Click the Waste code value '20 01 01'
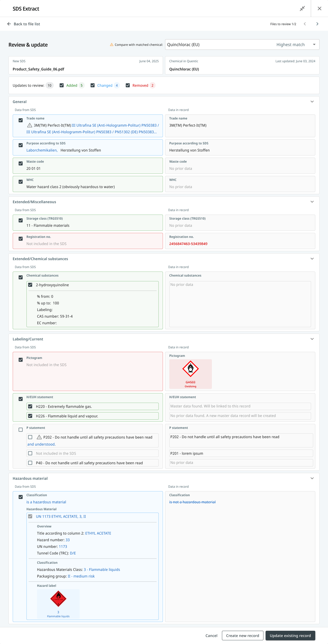Image resolution: width=328 pixels, height=644 pixels. [x=33, y=168]
